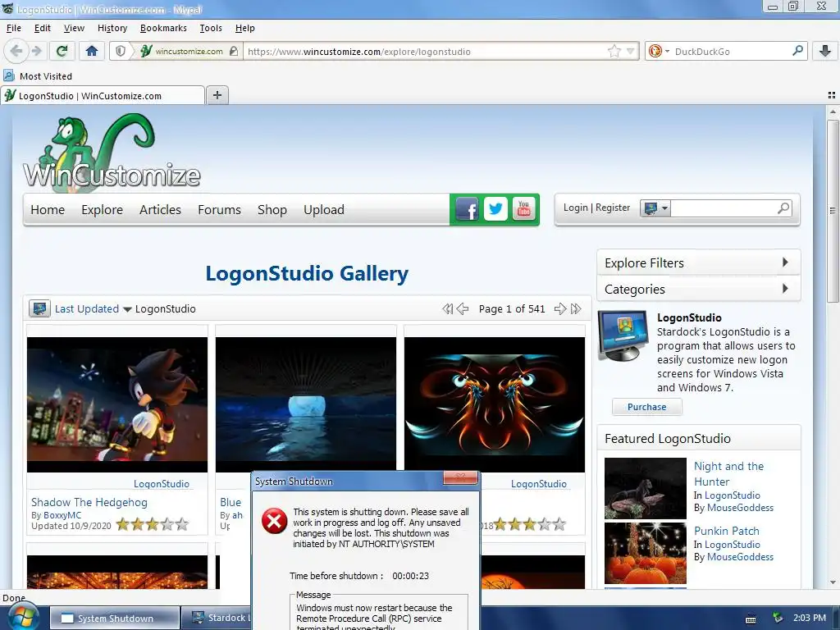840x630 pixels.
Task: Go to next gallery page arrow
Action: [x=559, y=308]
